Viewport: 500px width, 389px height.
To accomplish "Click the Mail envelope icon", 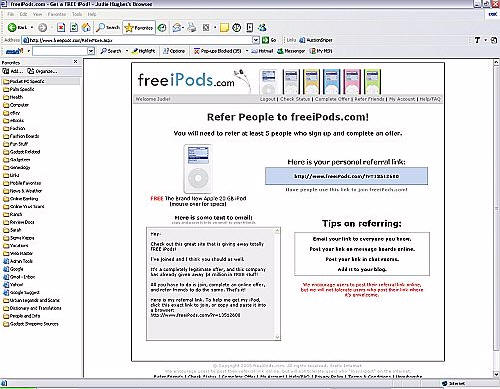I will pos(176,28).
